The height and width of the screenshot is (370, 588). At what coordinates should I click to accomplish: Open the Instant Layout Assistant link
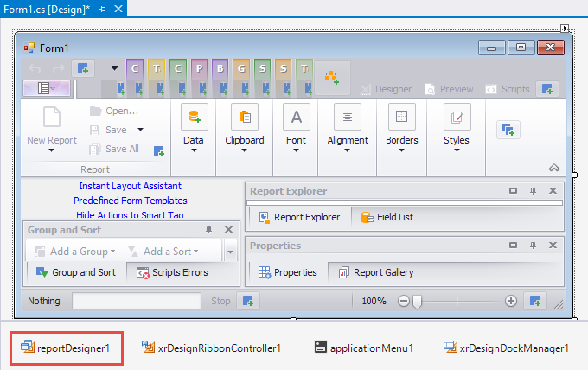click(130, 186)
